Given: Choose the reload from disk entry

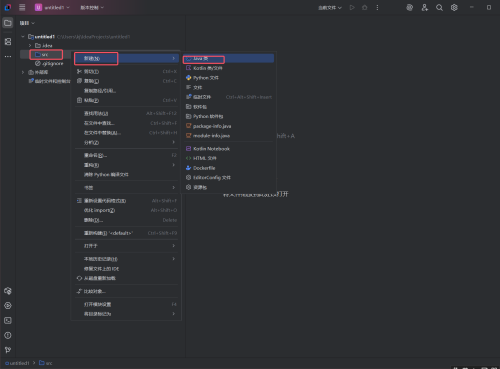Looking at the screenshot, I should (x=126, y=278).
